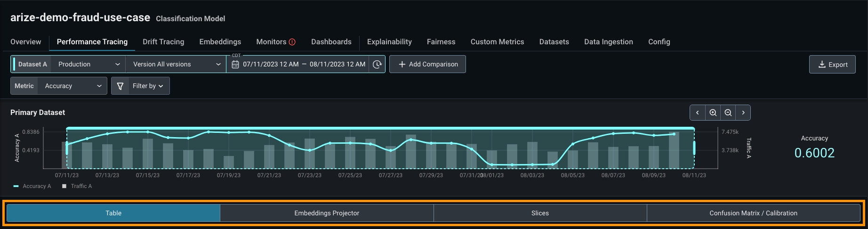Grab the right handle of chart range selector
The height and width of the screenshot is (229, 868).
pos(694,148)
